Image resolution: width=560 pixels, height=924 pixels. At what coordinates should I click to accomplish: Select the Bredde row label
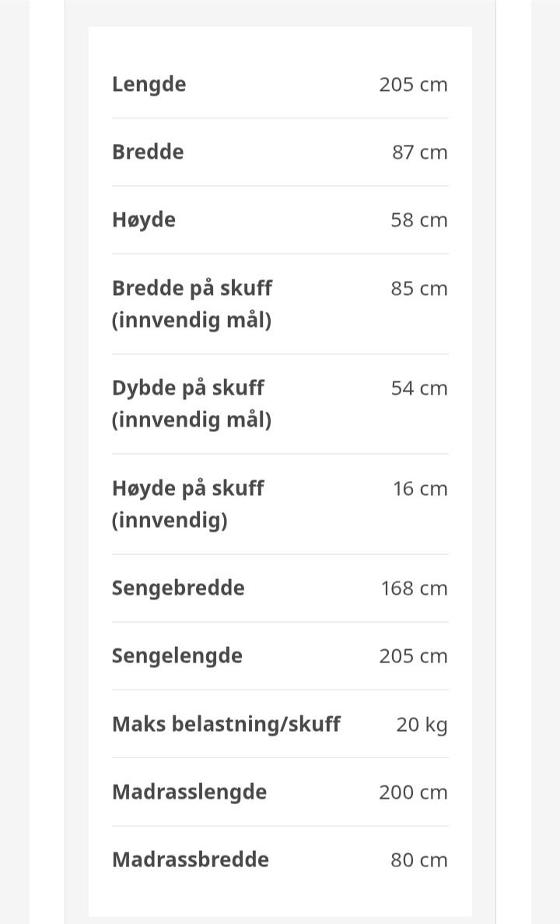tap(148, 152)
